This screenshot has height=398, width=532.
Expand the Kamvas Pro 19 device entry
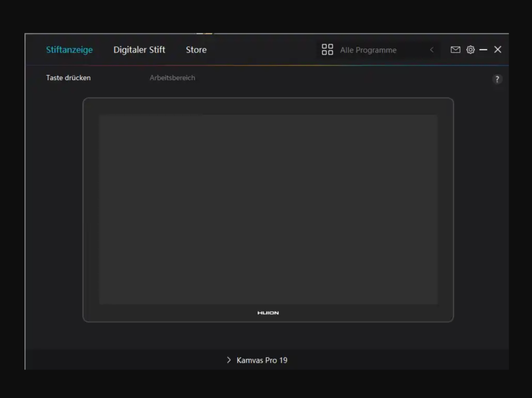[x=229, y=360]
